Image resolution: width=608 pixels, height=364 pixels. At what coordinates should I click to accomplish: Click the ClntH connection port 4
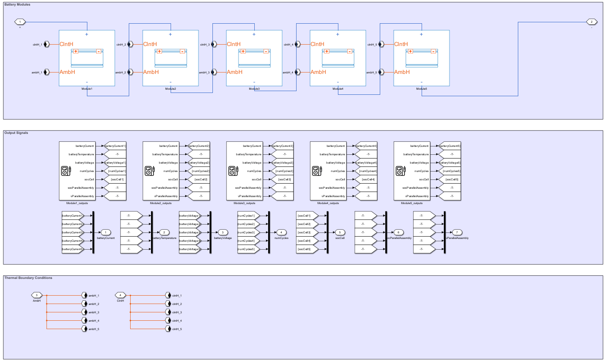(120, 295)
